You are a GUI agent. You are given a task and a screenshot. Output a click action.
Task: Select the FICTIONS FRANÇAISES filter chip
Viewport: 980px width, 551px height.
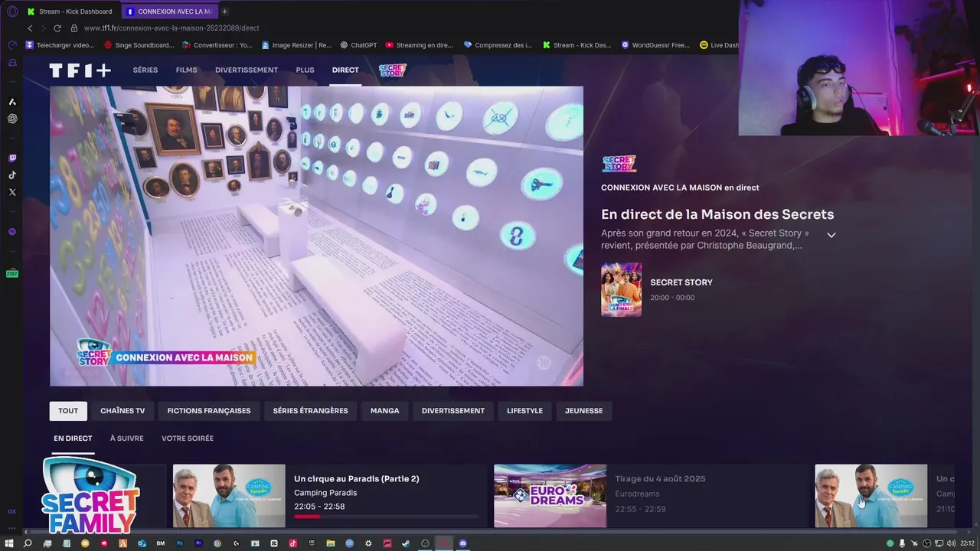[x=209, y=411]
